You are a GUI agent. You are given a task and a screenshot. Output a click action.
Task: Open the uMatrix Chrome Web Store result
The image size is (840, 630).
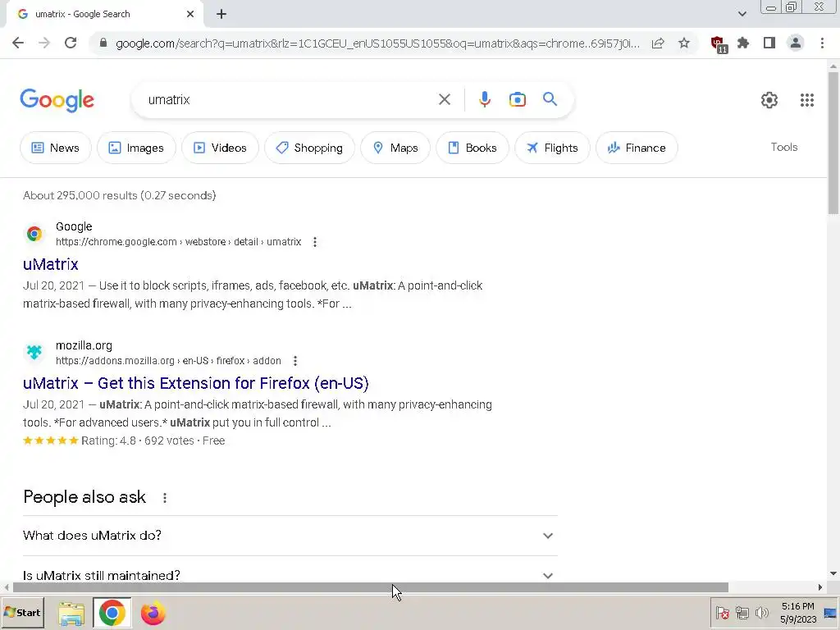pos(51,264)
